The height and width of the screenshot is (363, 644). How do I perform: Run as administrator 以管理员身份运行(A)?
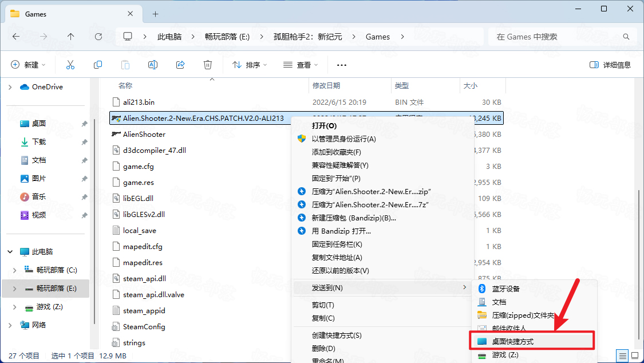click(x=383, y=139)
